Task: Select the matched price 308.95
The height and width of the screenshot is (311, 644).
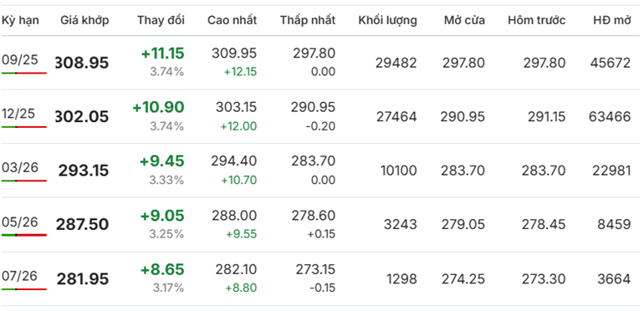Action: click(81, 63)
